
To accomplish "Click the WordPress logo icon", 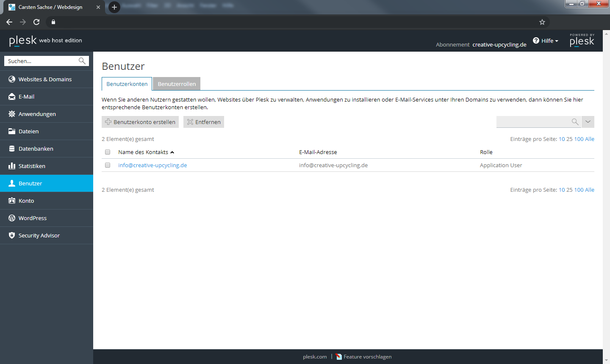I will point(12,218).
